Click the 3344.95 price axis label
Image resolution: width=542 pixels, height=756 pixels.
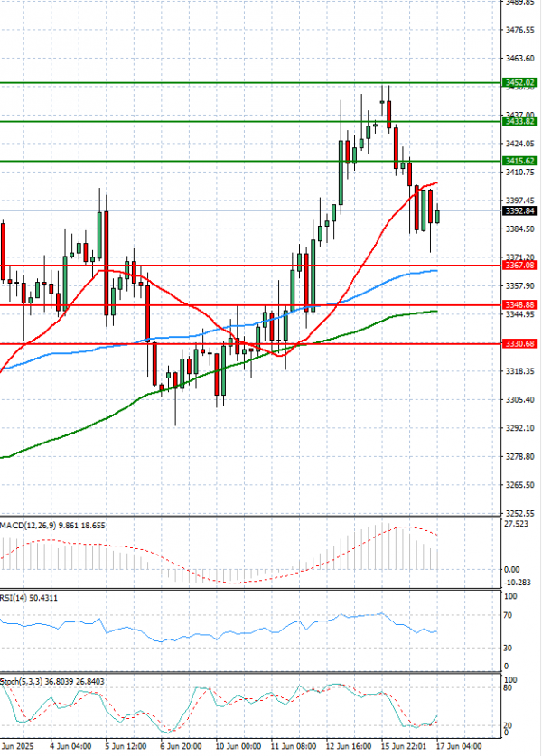[x=519, y=314]
